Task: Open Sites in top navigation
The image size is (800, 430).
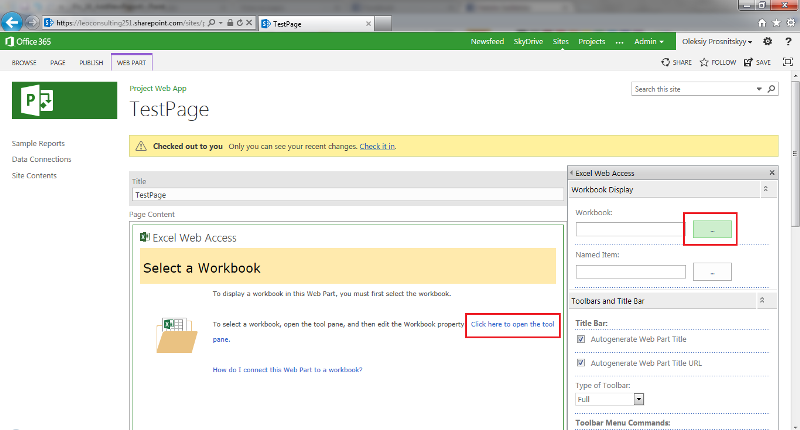Action: 561,41
